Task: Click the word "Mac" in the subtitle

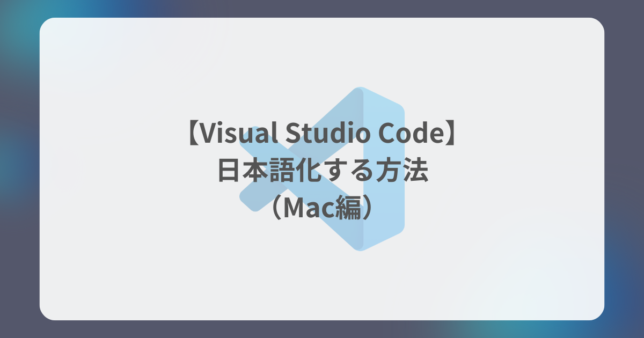Action: point(309,208)
